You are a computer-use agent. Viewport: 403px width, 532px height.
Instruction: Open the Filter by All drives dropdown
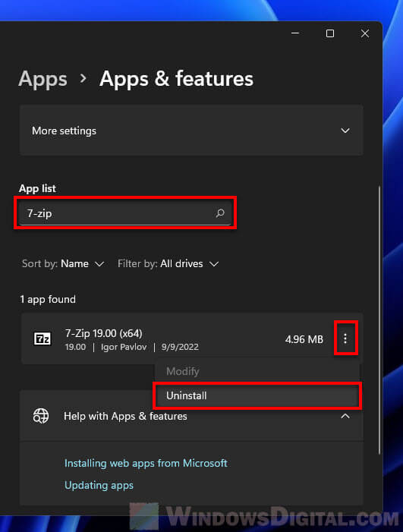[x=168, y=263]
